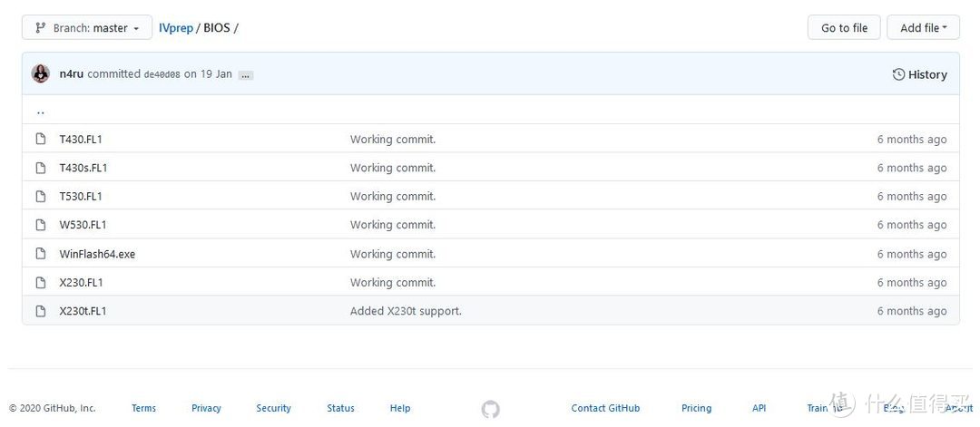The height and width of the screenshot is (427, 980).
Task: Open the T430s.FL1 file
Action: click(83, 168)
